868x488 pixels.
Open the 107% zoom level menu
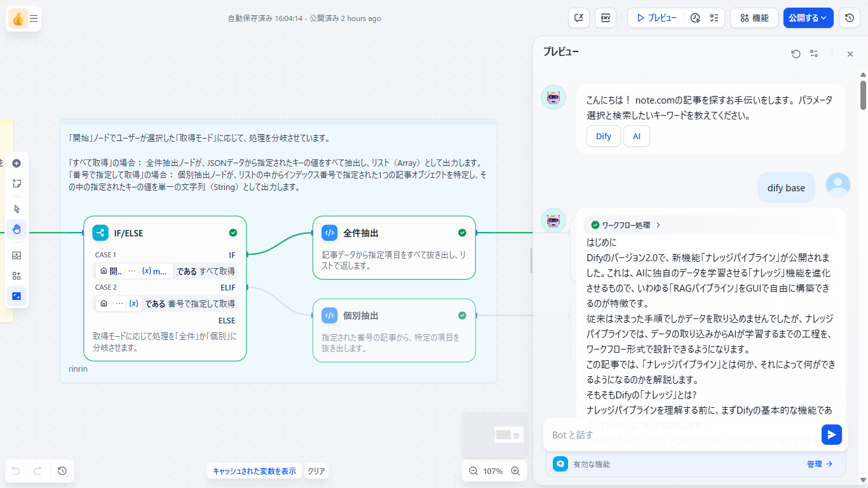[x=493, y=471]
